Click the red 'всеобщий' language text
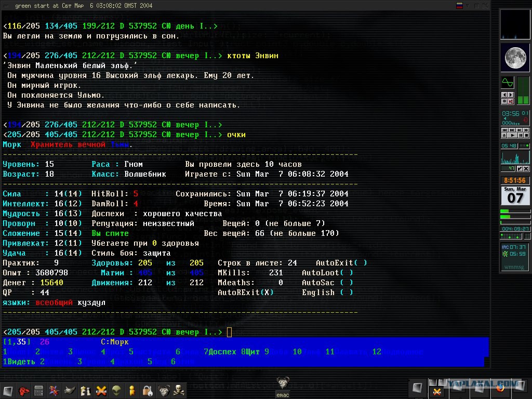This screenshot has height=399, width=532. [54, 303]
